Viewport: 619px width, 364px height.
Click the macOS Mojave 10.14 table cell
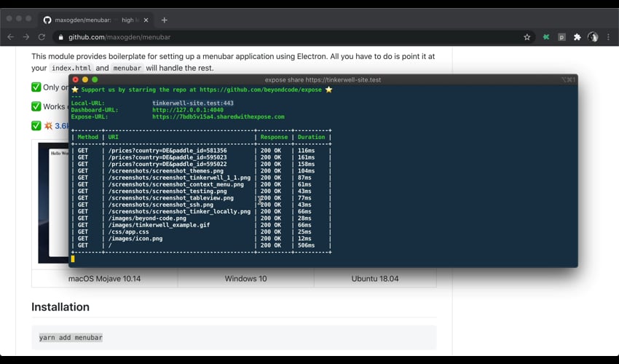point(105,278)
